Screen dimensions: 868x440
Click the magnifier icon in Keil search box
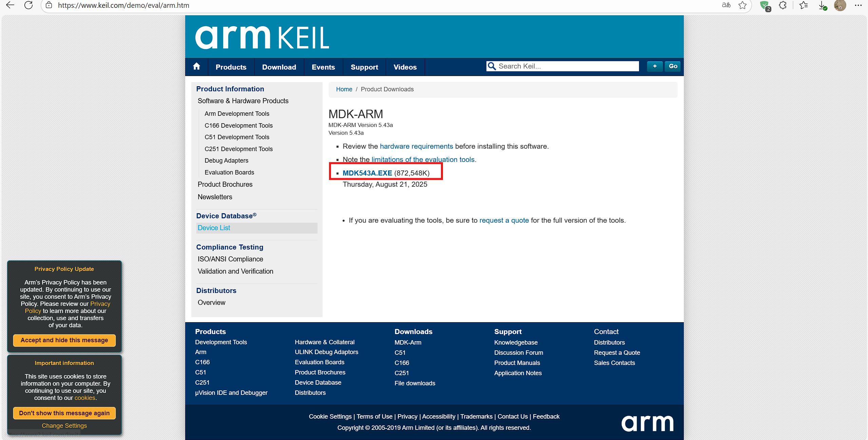click(491, 66)
